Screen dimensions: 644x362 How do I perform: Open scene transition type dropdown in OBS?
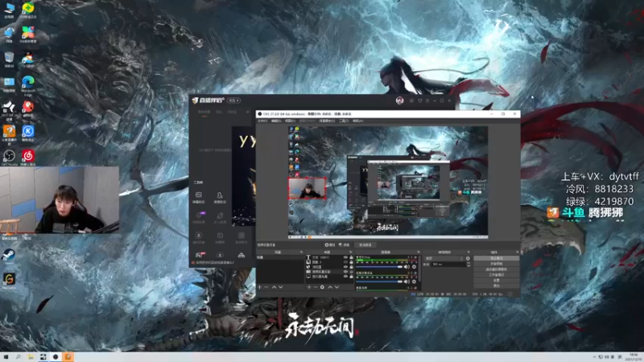[x=444, y=258]
